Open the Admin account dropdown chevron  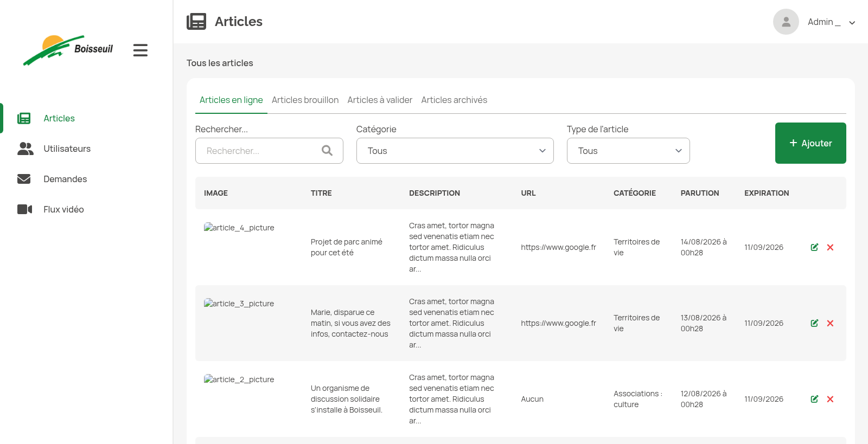(x=852, y=23)
